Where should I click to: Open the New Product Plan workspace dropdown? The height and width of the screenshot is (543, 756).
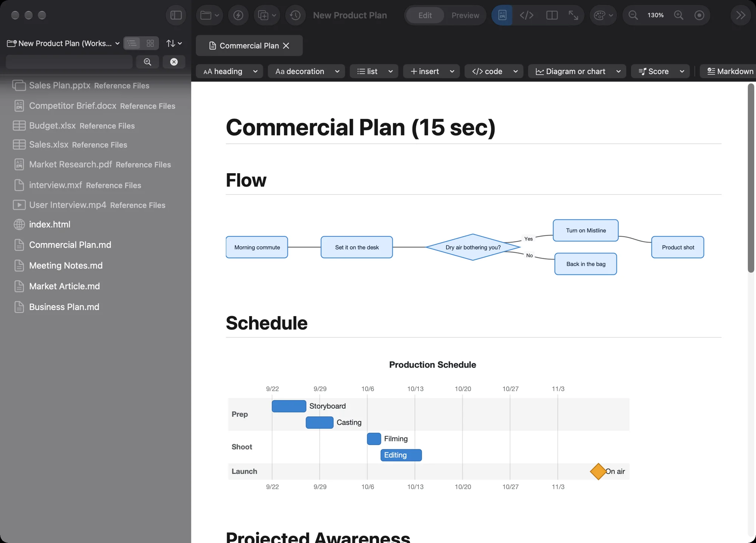64,43
